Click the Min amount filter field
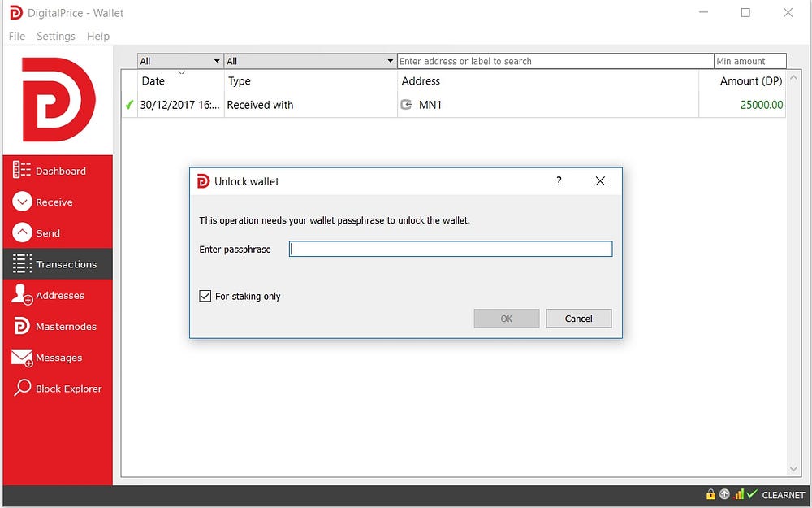 (749, 61)
